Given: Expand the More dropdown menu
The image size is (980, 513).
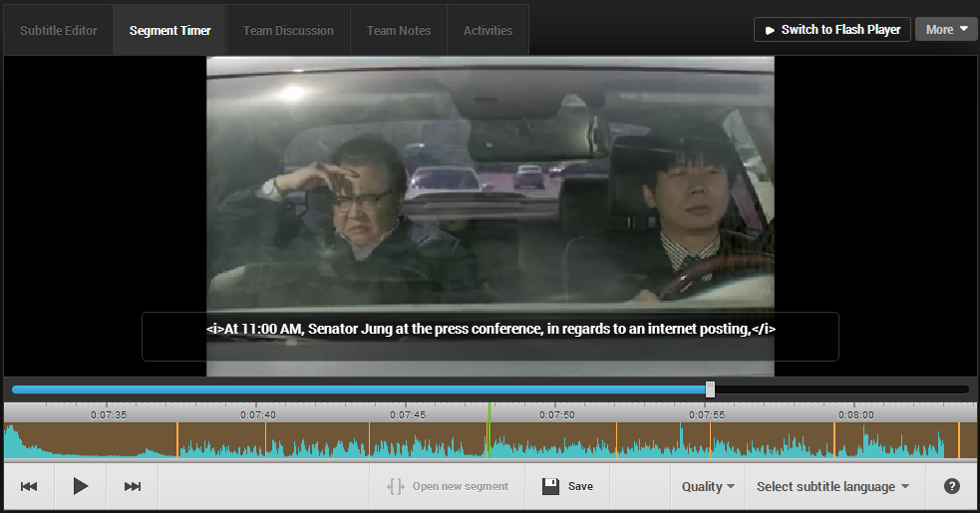Looking at the screenshot, I should (946, 29).
